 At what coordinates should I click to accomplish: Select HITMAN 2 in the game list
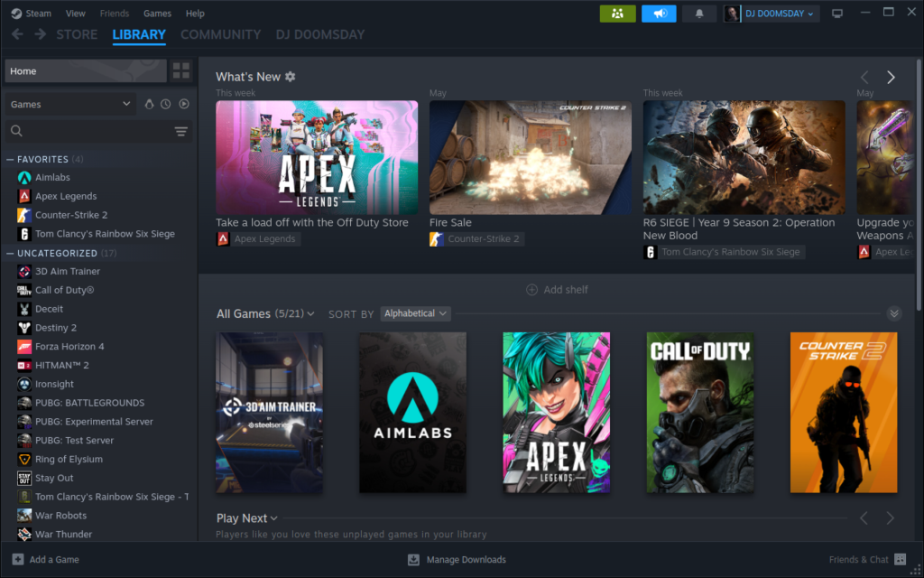(62, 365)
